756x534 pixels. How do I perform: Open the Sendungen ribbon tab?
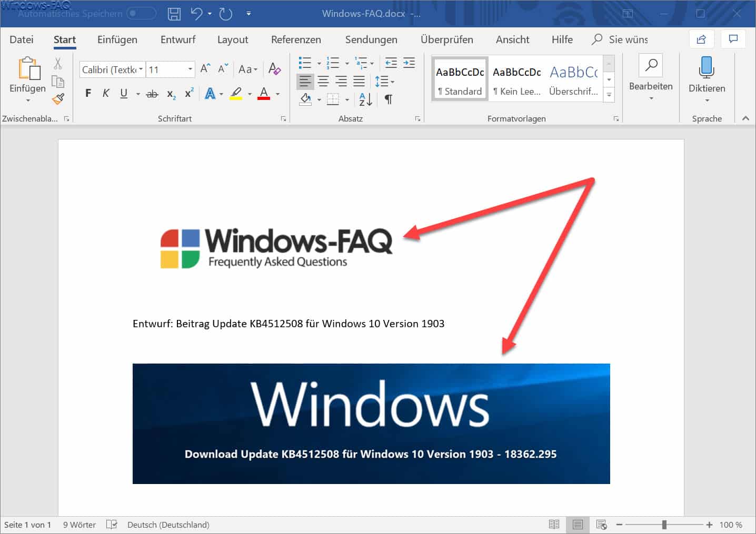coord(371,39)
